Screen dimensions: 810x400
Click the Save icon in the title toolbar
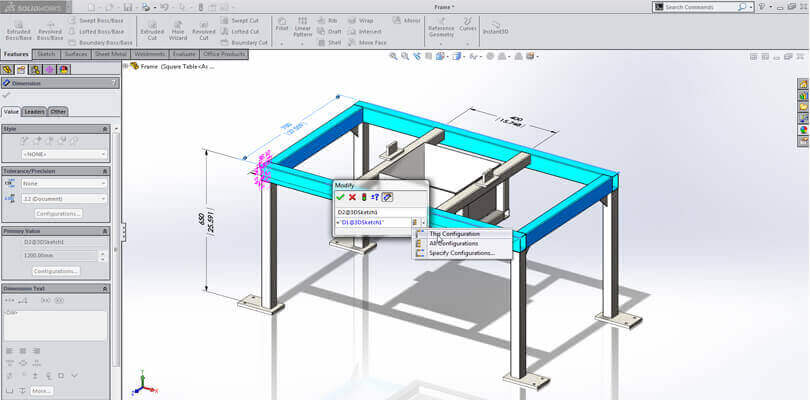128,7
